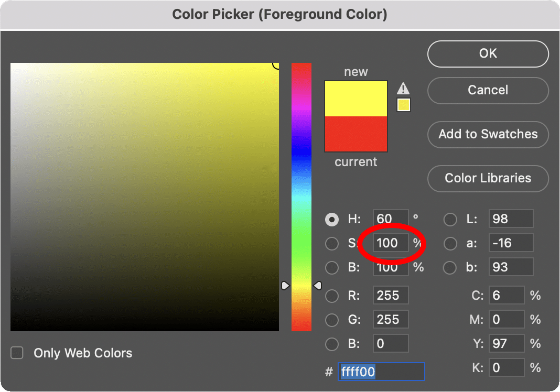560x392 pixels.
Task: Open Color Libraries
Action: [488, 179]
